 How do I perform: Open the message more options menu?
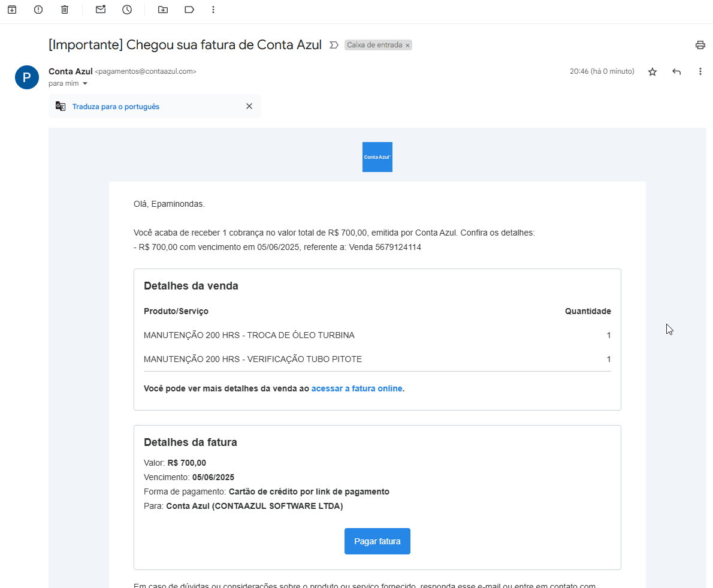[x=700, y=71]
